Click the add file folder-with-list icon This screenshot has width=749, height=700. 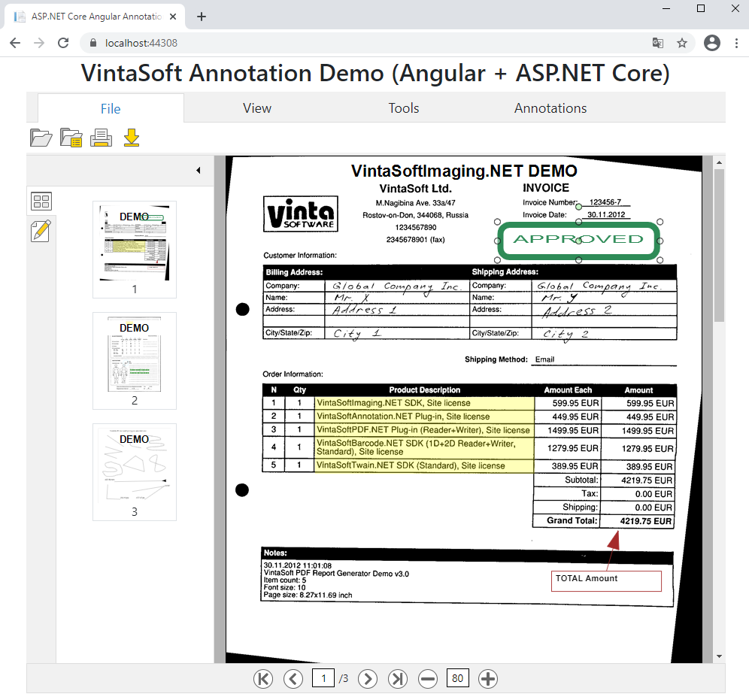71,138
